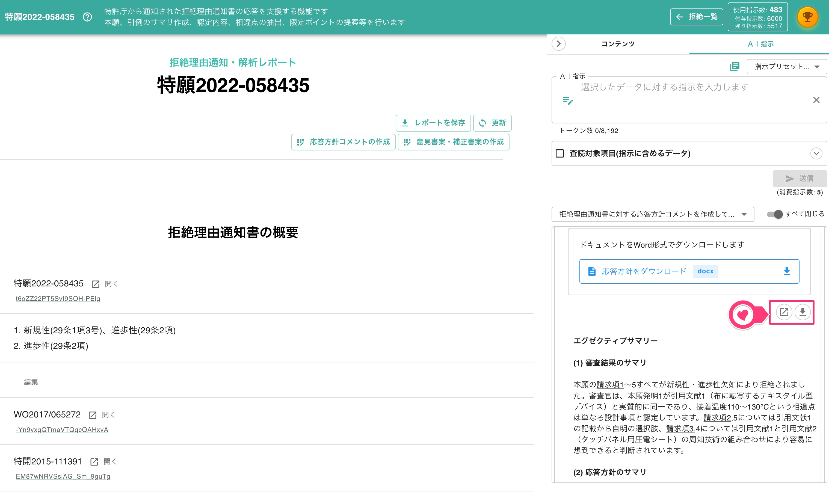Clear the AI指示 input with X
This screenshot has height=504, width=829.
[816, 100]
